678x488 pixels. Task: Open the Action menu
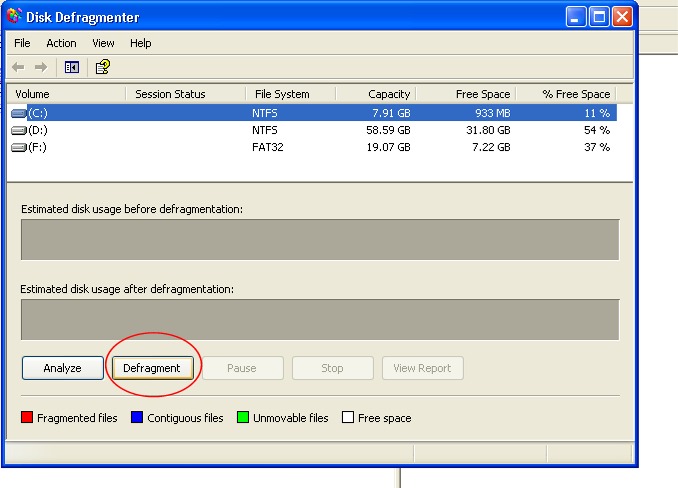[x=61, y=43]
